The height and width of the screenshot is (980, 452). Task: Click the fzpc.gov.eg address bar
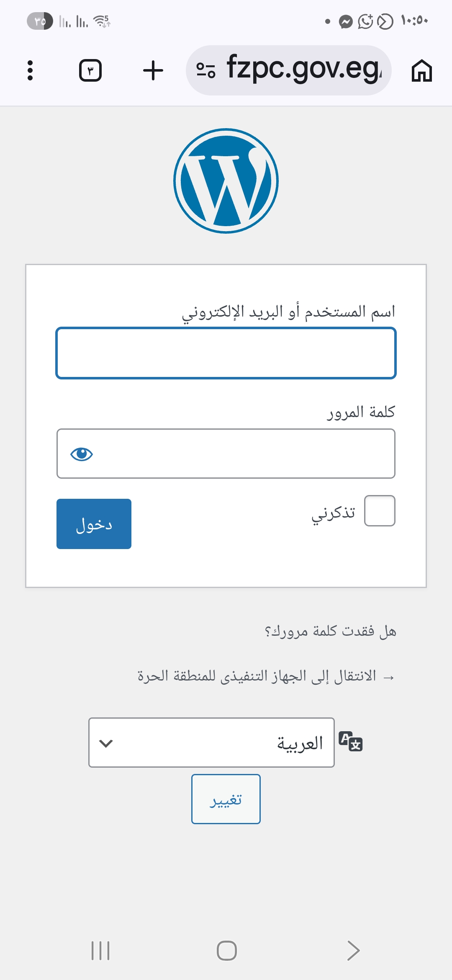(303, 70)
